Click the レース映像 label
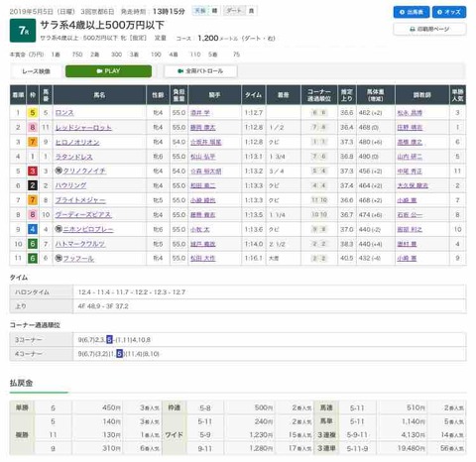 tap(36, 71)
